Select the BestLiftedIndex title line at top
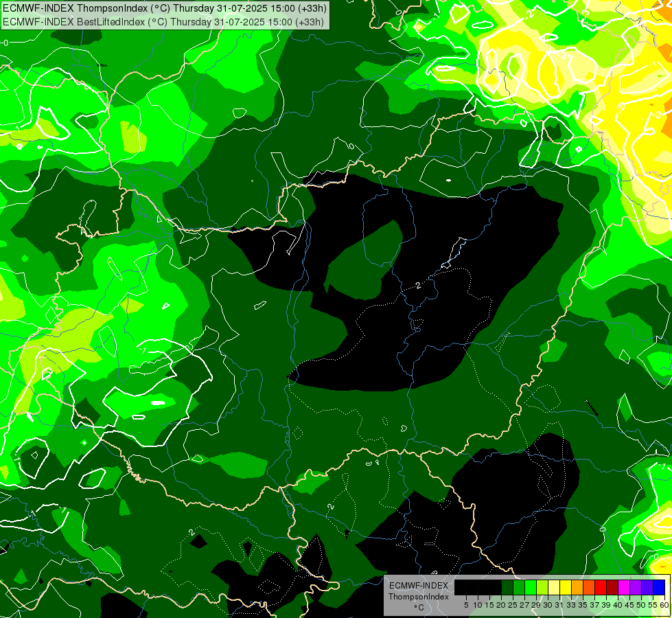This screenshot has width=672, height=618. 163,22
